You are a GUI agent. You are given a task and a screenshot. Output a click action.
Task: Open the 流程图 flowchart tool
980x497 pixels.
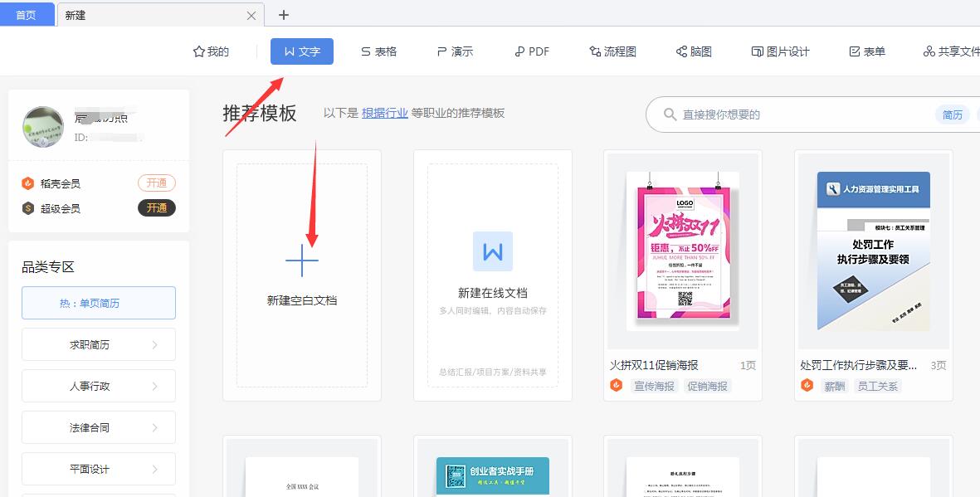click(x=612, y=51)
